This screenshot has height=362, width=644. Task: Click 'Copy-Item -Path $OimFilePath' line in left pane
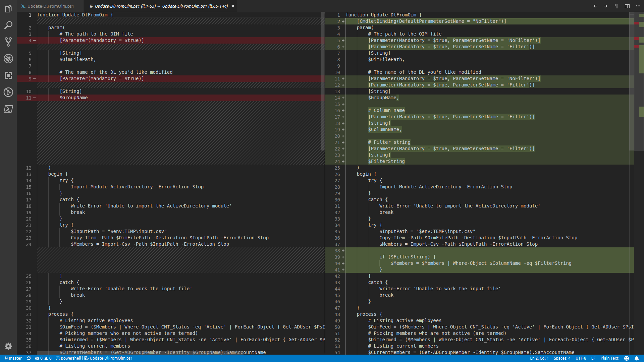pos(170,238)
